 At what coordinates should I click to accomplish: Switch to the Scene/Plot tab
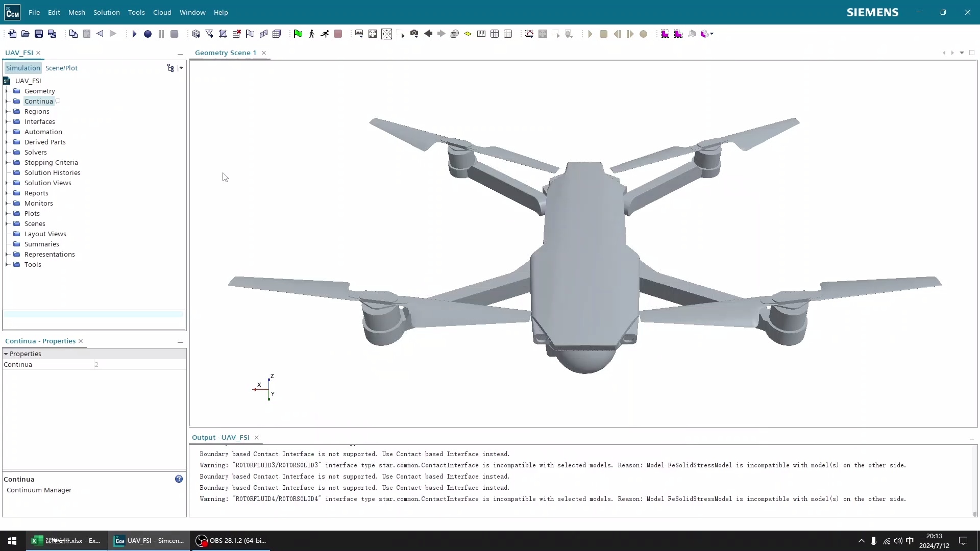tap(61, 68)
